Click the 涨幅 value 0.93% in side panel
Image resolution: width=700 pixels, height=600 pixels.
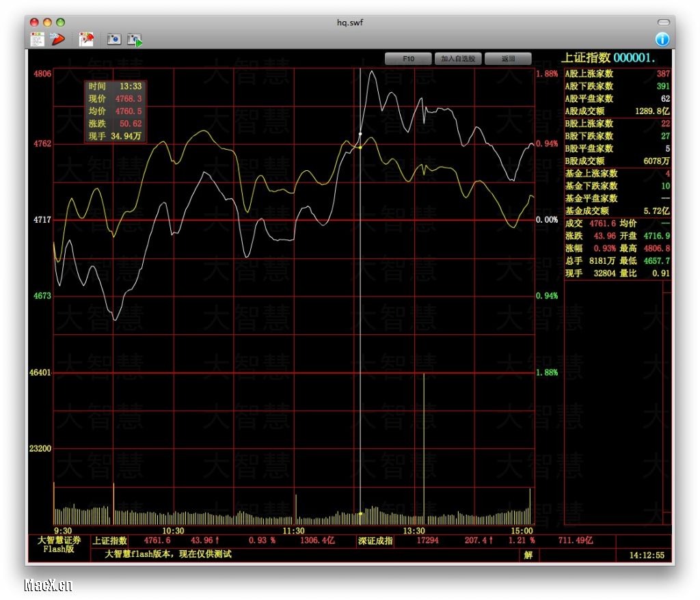pos(604,249)
